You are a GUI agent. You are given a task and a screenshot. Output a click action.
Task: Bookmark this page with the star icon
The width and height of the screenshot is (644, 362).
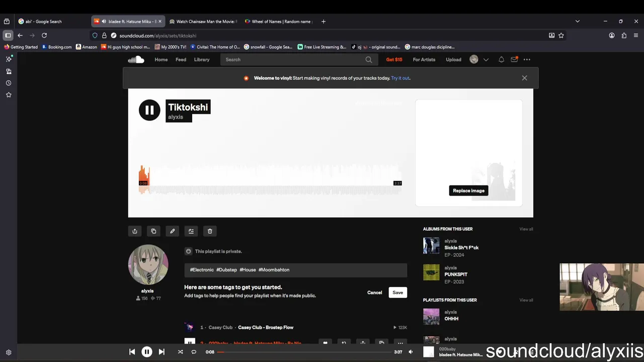click(x=561, y=36)
